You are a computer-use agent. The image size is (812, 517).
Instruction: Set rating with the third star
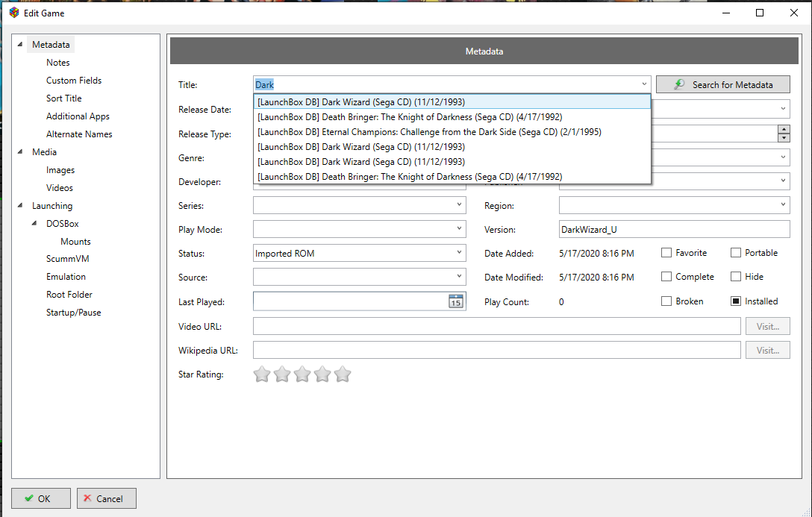tap(302, 374)
